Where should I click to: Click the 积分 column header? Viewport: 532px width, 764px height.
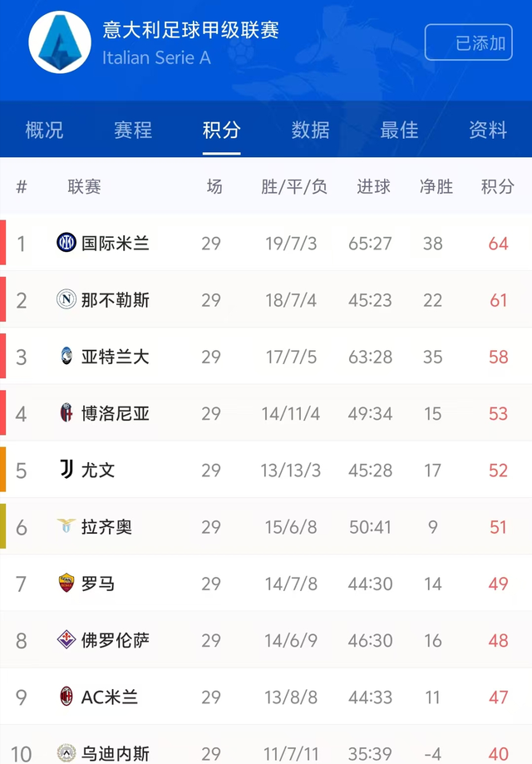pyautogui.click(x=496, y=186)
